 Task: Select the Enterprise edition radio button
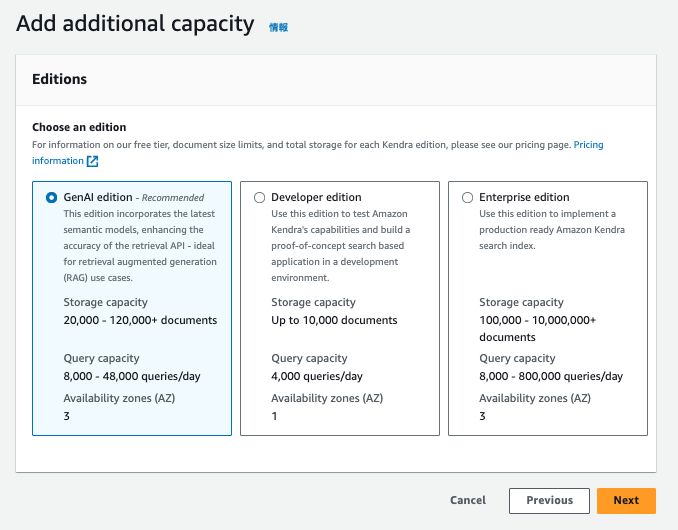click(x=467, y=198)
